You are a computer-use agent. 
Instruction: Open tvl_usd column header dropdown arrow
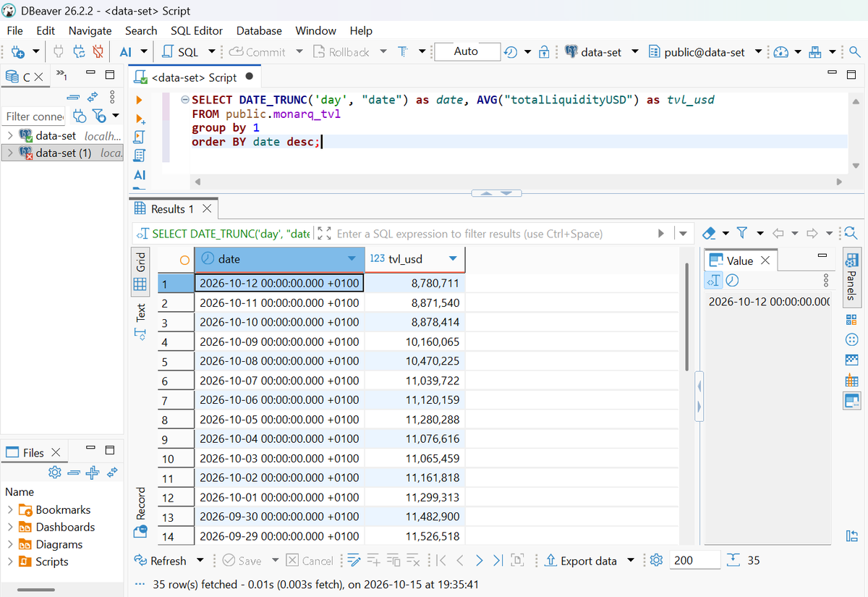point(453,259)
